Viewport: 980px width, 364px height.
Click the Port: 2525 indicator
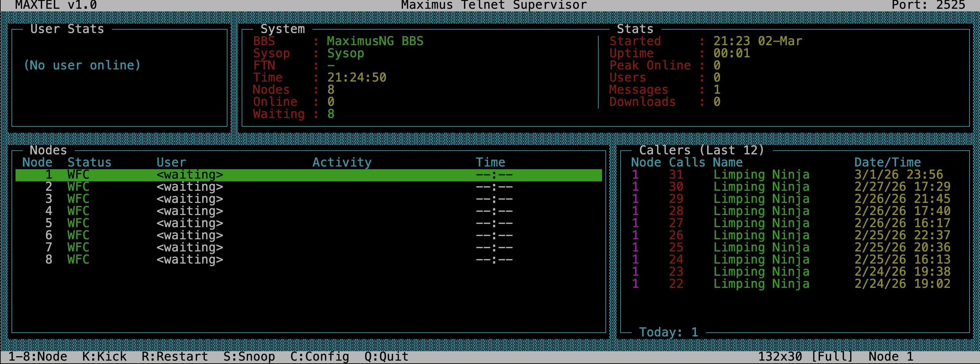pos(928,5)
